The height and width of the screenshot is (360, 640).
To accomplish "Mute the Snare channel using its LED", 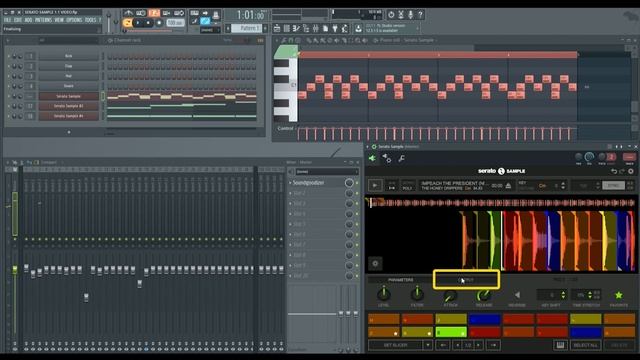I will [9, 86].
